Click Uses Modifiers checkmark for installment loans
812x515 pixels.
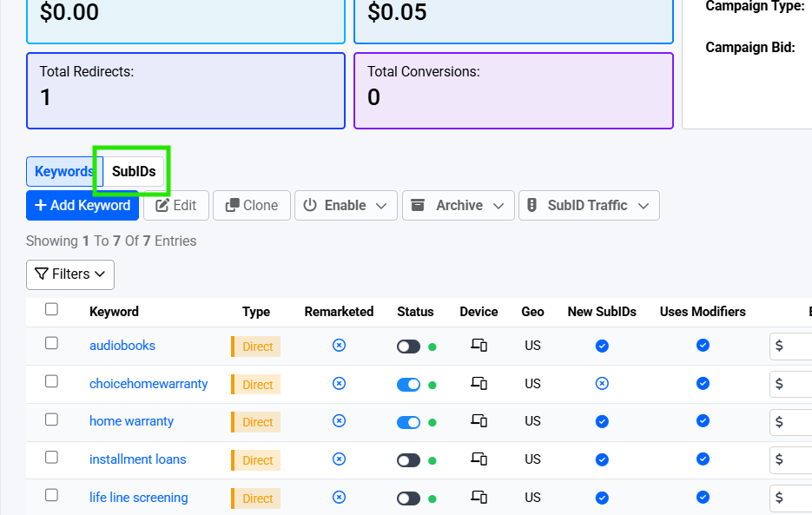(x=703, y=459)
